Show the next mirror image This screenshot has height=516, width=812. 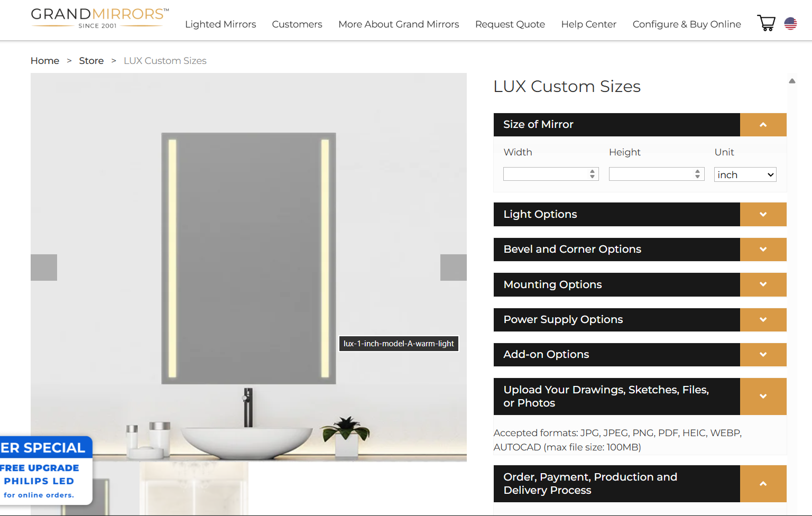454,268
